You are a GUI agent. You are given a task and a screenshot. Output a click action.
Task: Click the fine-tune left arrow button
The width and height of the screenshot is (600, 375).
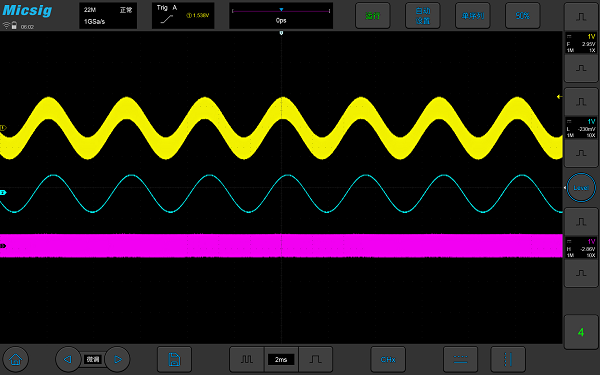pos(68,359)
